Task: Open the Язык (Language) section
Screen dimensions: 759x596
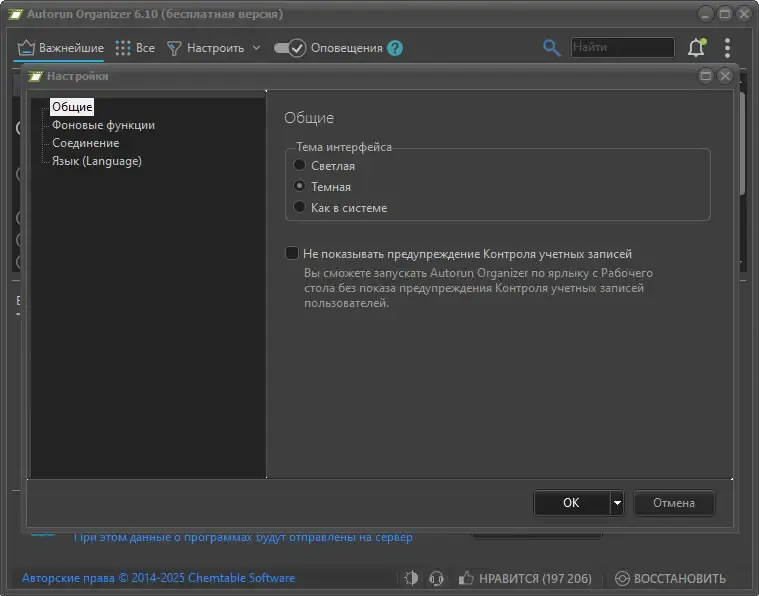Action: 97,161
